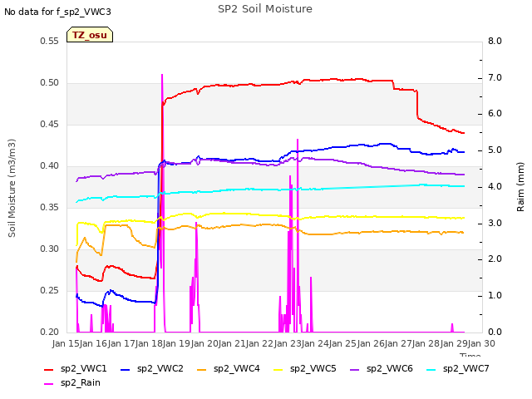The width and height of the screenshot is (532, 399).
Task: Click the Jan 26 x-axis tick label
Action: [x=371, y=344]
